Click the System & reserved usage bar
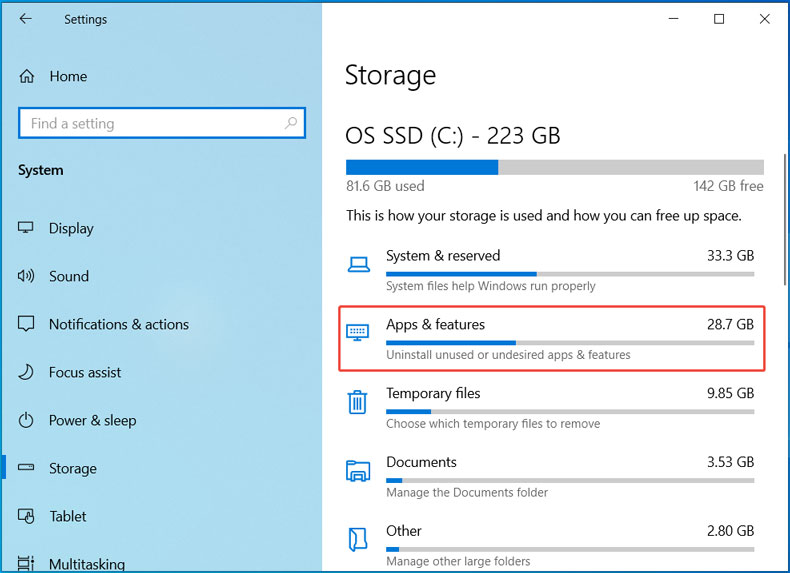 click(570, 274)
